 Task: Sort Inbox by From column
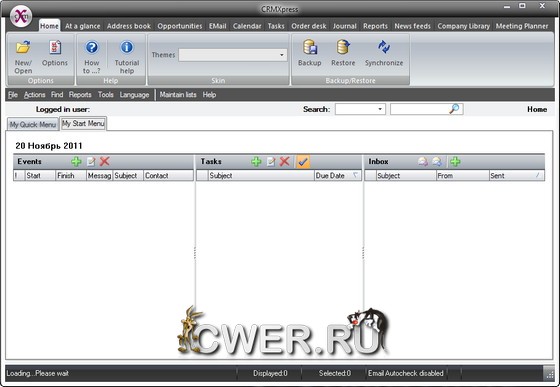pos(462,176)
